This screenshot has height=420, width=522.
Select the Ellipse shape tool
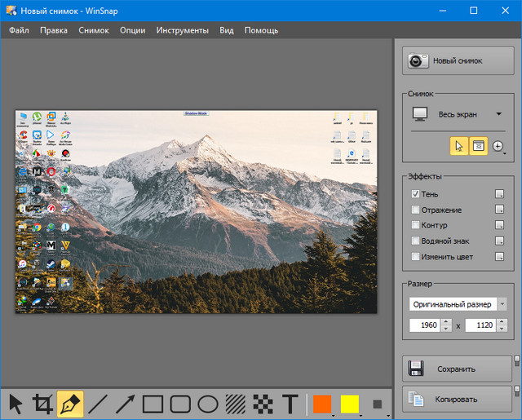[208, 403]
